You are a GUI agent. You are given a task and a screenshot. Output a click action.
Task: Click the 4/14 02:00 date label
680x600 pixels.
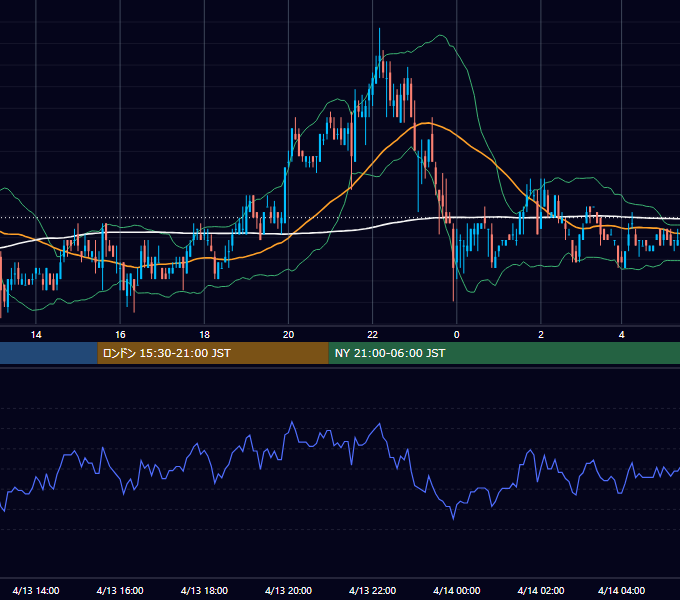pos(541,590)
